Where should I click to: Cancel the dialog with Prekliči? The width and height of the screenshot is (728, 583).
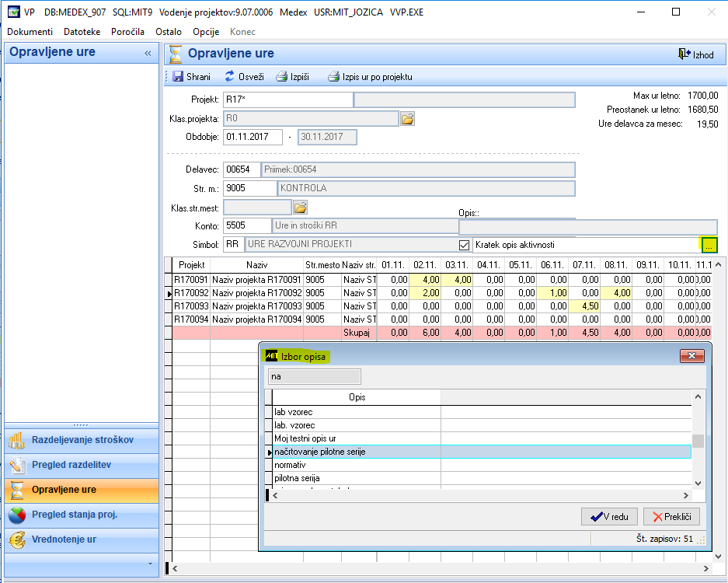[671, 516]
